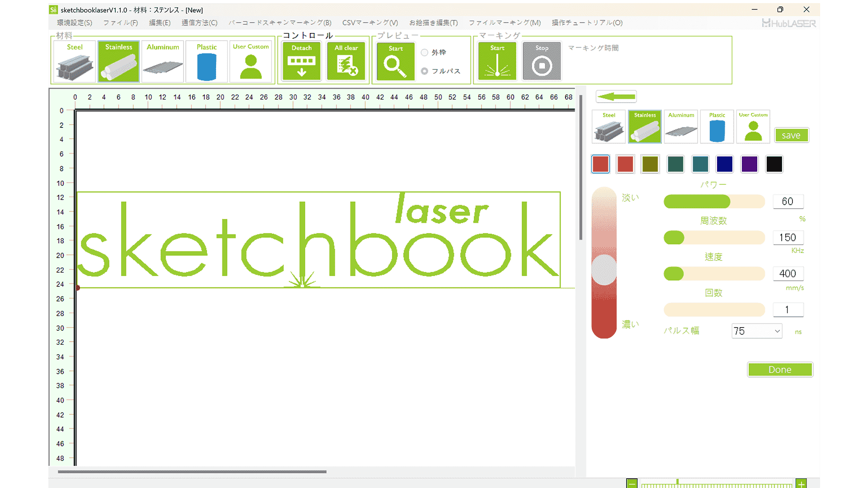This screenshot has height=488, width=868.
Task: Click the frequency value field showing 150
Action: pos(788,238)
